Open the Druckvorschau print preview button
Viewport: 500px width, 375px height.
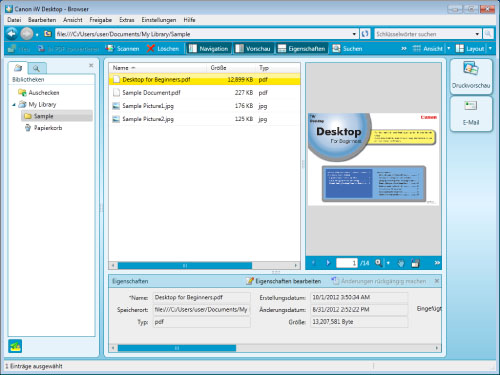(471, 76)
